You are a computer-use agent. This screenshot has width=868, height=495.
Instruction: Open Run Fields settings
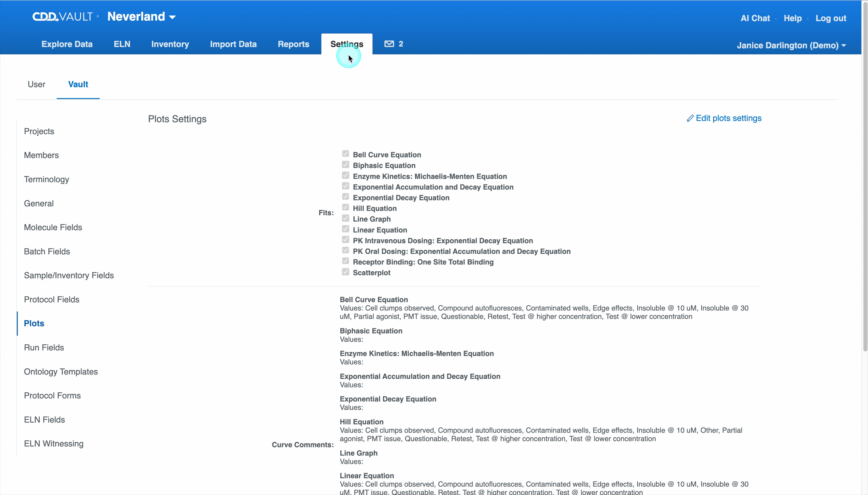click(44, 347)
